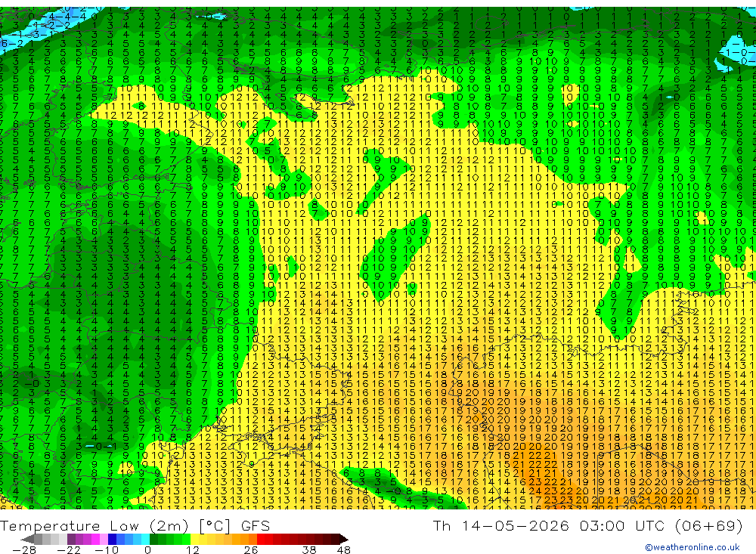Select the dark green swatch right of 0

153,540
